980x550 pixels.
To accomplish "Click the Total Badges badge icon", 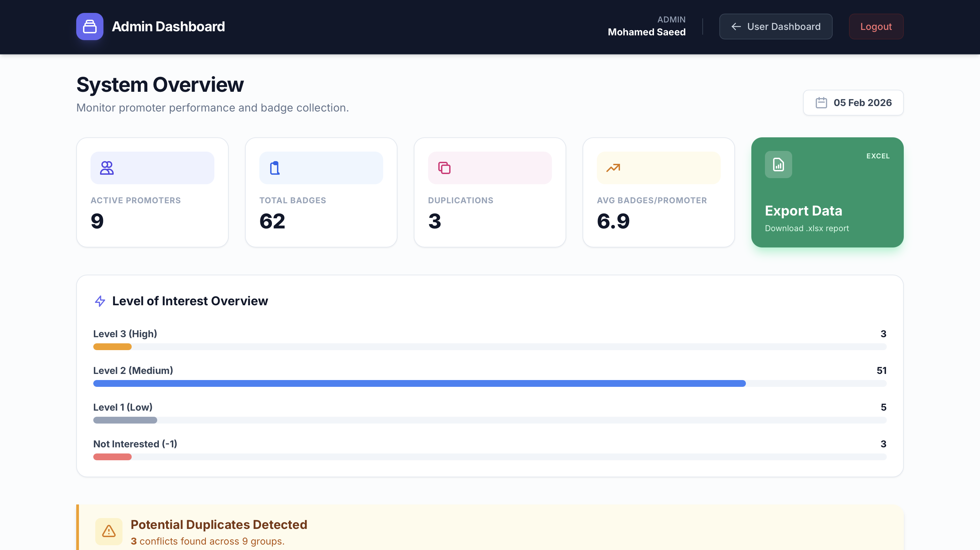I will [275, 167].
